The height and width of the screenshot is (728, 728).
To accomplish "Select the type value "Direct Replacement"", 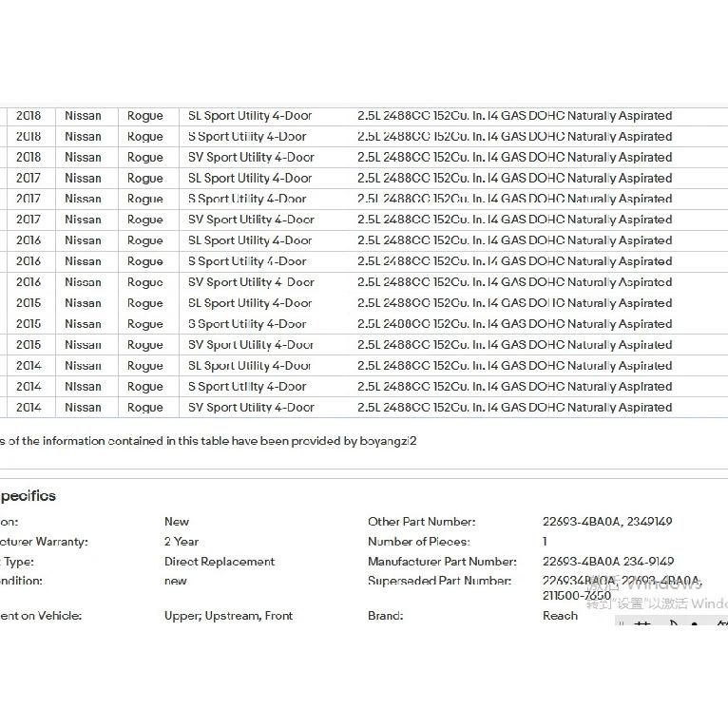I will pyautogui.click(x=220, y=562).
